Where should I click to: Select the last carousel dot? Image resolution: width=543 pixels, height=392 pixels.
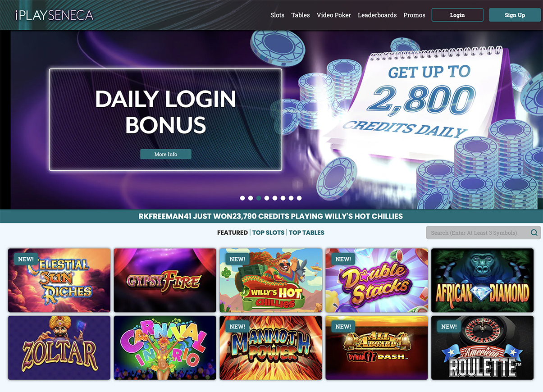point(299,198)
